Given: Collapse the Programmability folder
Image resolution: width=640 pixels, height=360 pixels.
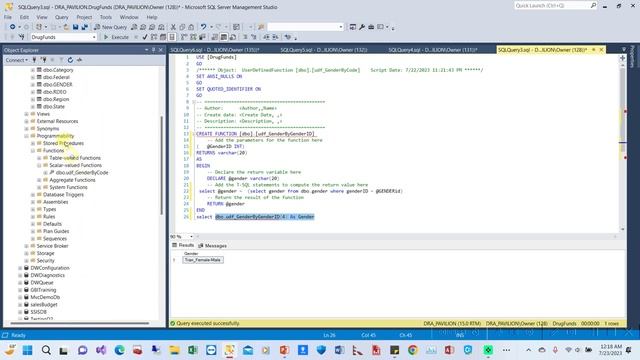Looking at the screenshot, I should tap(27, 136).
